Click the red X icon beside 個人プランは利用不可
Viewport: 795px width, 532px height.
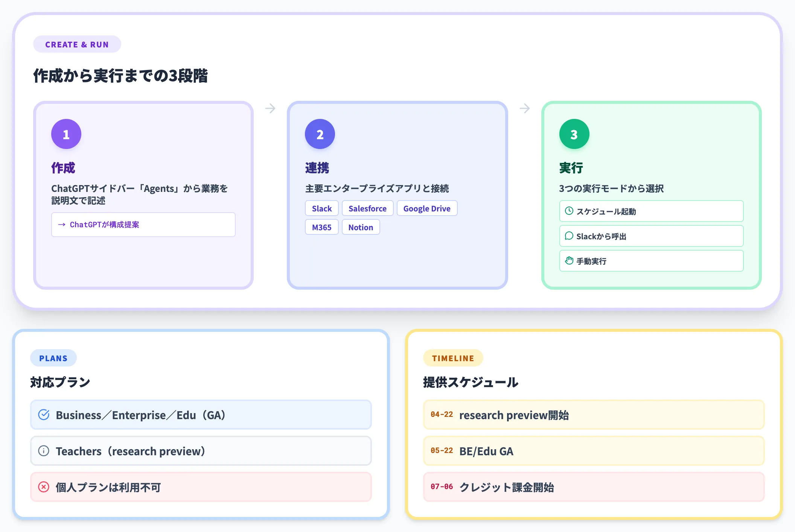(44, 487)
